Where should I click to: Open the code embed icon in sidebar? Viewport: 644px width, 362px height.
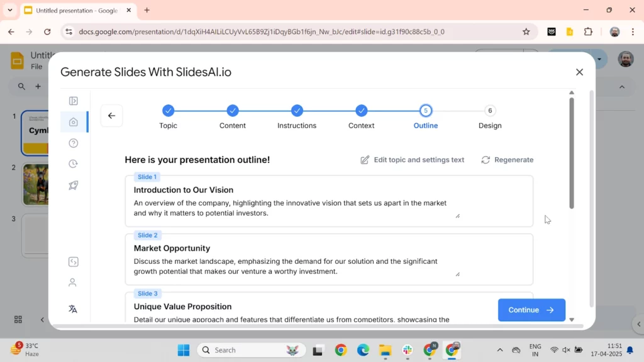(x=74, y=262)
